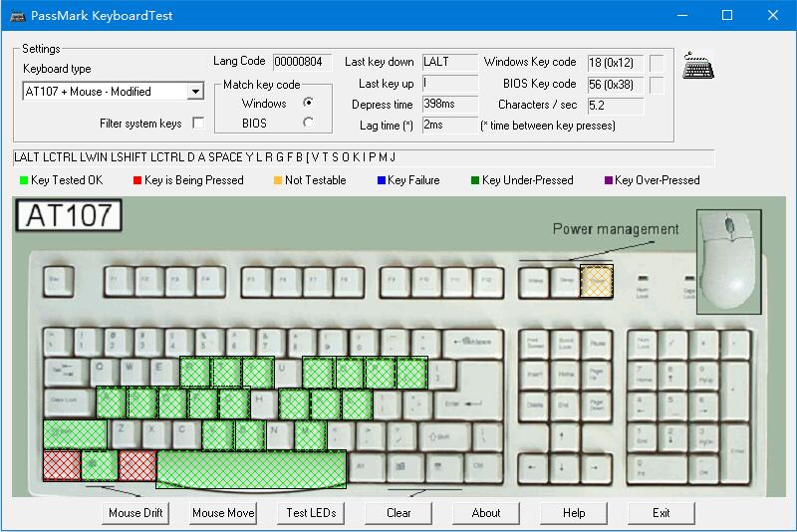Click the Lag time field showing 2ms
The height and width of the screenshot is (532, 797).
click(450, 125)
